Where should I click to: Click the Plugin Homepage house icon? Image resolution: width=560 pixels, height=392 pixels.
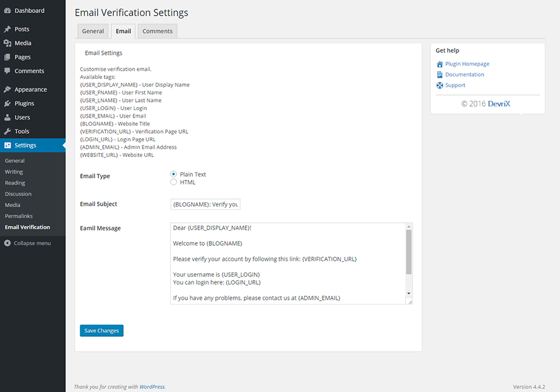pyautogui.click(x=440, y=64)
